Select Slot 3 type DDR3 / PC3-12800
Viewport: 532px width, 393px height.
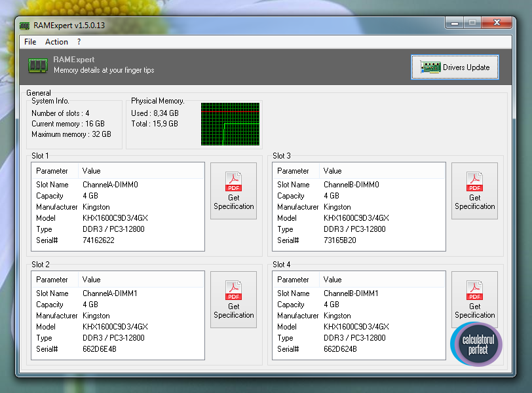point(354,229)
